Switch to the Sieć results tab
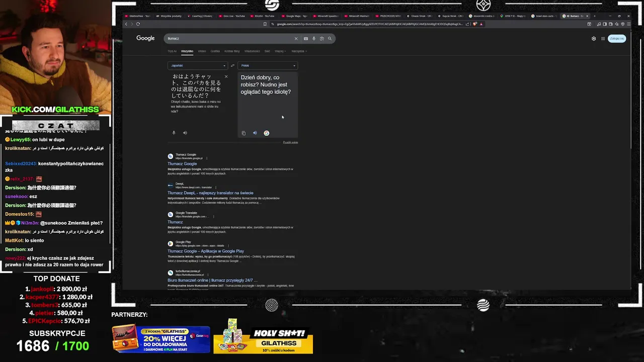Viewport: 644px width, 362px height. tap(267, 51)
